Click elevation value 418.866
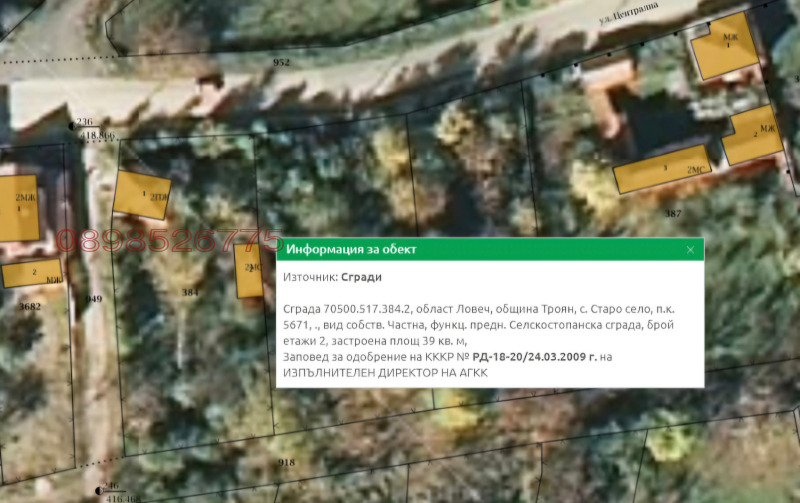This screenshot has width=800, height=503. coord(97,136)
